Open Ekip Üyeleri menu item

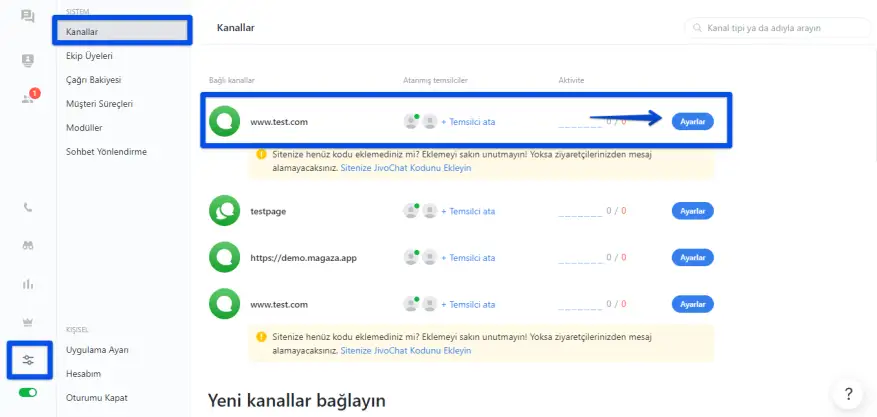(89, 56)
